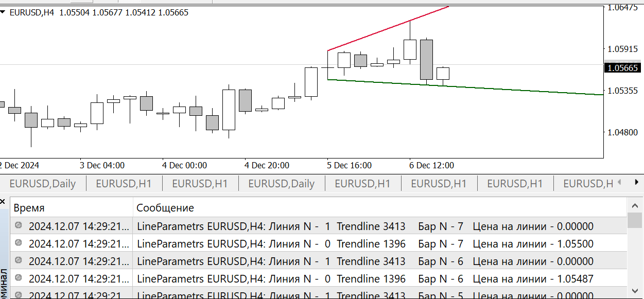Select the log message with Цена на линии - 1.05500
This screenshot has height=299, width=644.
[365, 243]
